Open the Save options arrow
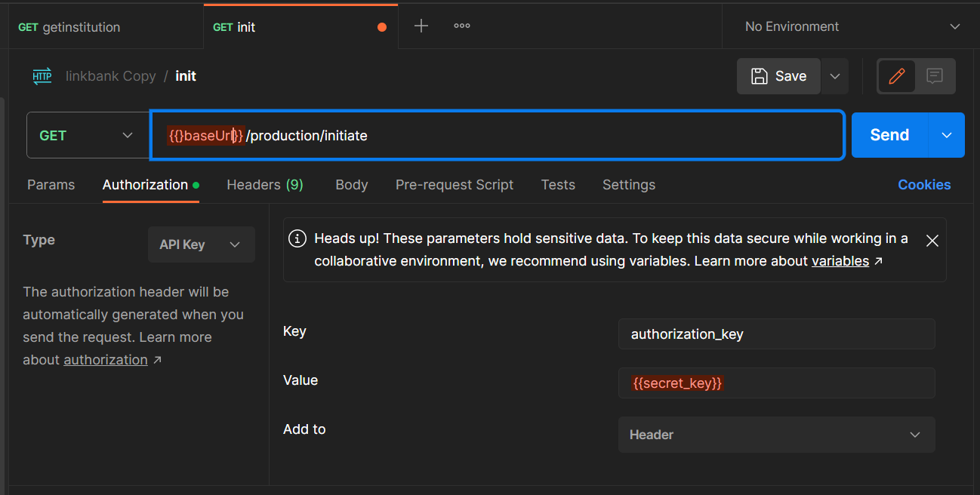Viewport: 980px width, 495px height. coord(835,76)
